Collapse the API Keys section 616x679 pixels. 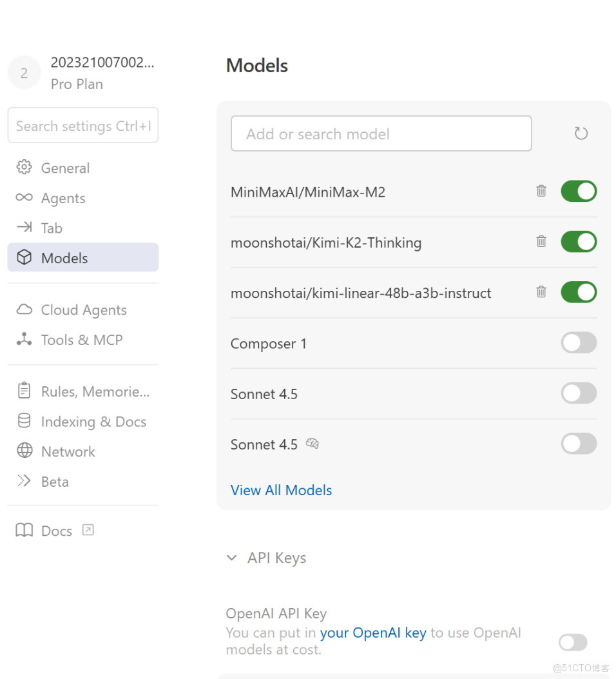[x=233, y=558]
